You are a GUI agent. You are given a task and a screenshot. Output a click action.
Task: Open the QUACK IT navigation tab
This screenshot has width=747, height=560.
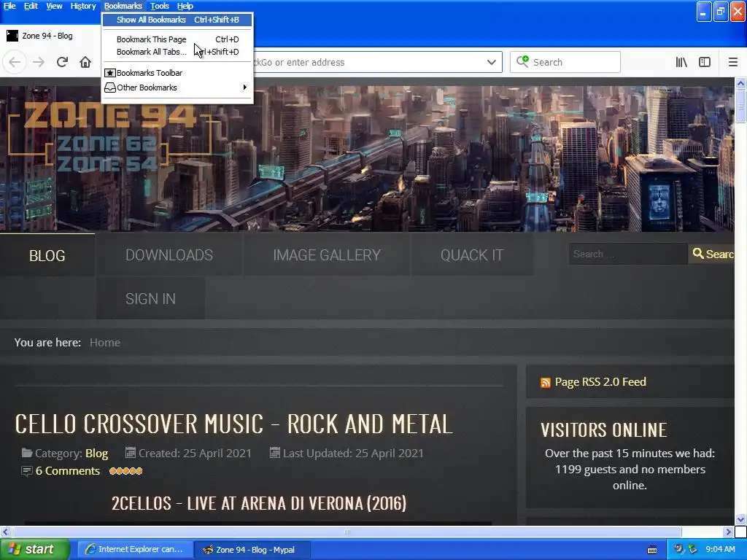click(x=472, y=255)
